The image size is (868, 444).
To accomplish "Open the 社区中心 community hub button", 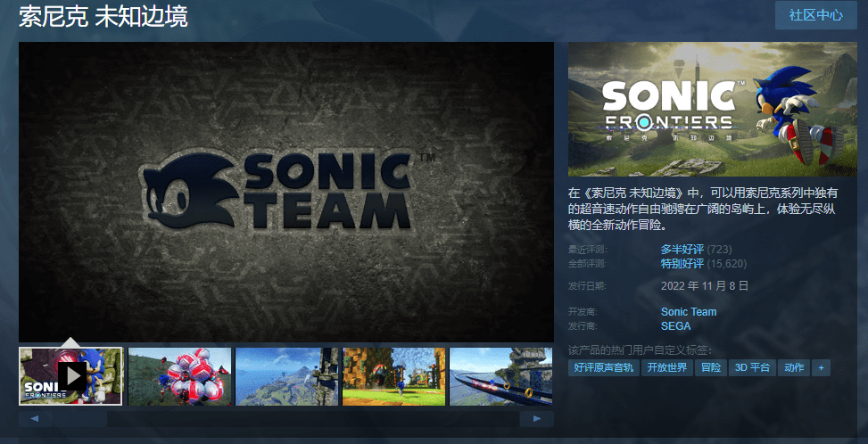I will (815, 15).
